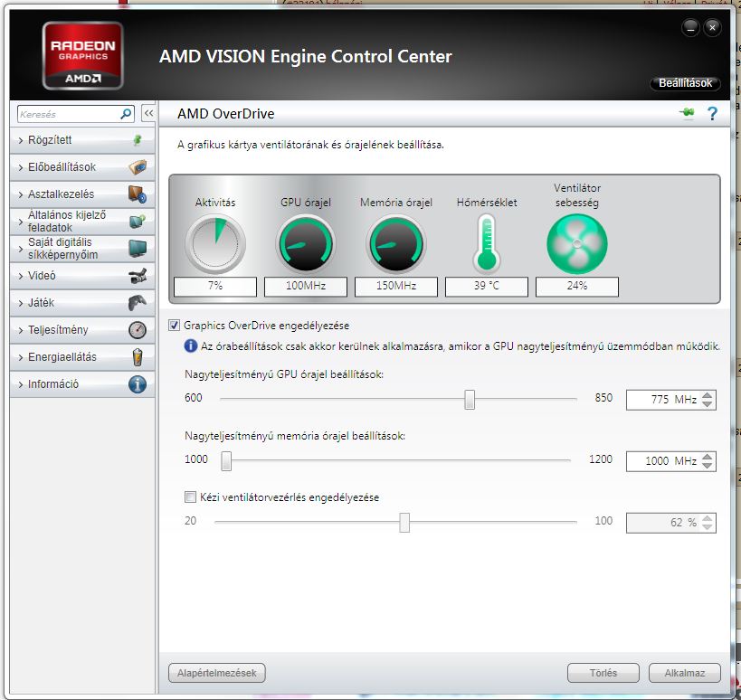Expand the Előbeállítások section

pos(82,166)
